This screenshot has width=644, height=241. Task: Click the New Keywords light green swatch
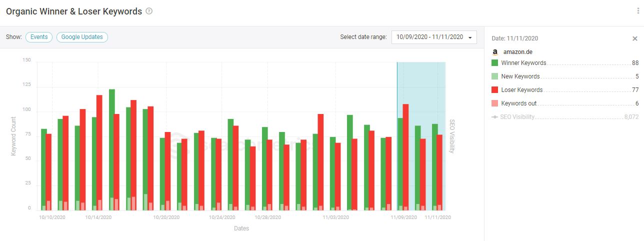tap(495, 76)
